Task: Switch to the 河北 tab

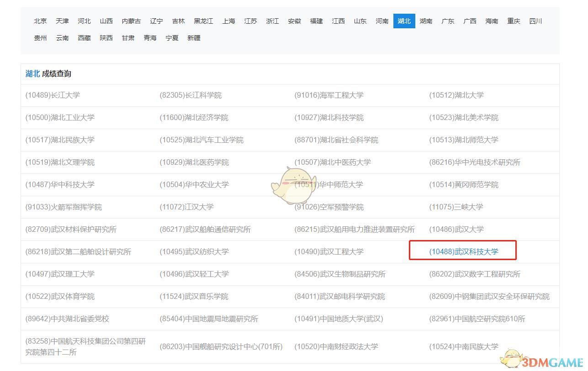Action: [85, 21]
